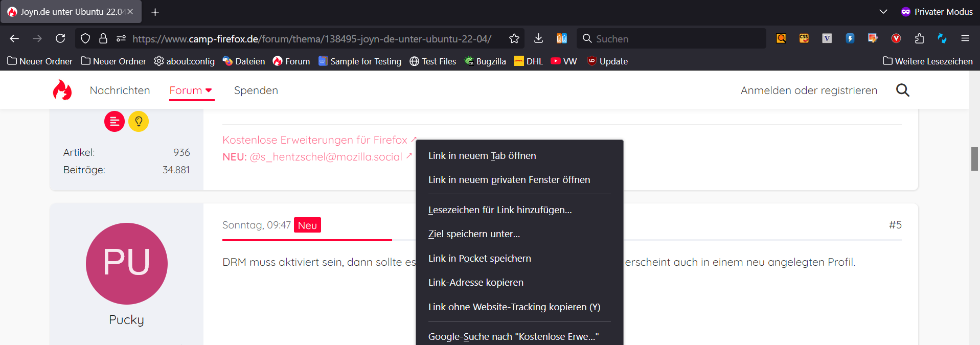This screenshot has width=980, height=345.
Task: Choose Link in Pocket speichern
Action: (519, 258)
